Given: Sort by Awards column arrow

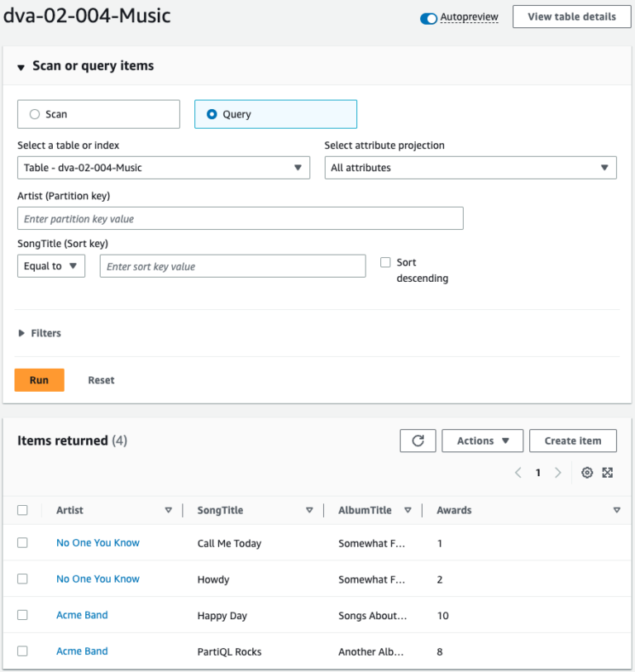Looking at the screenshot, I should (x=617, y=510).
